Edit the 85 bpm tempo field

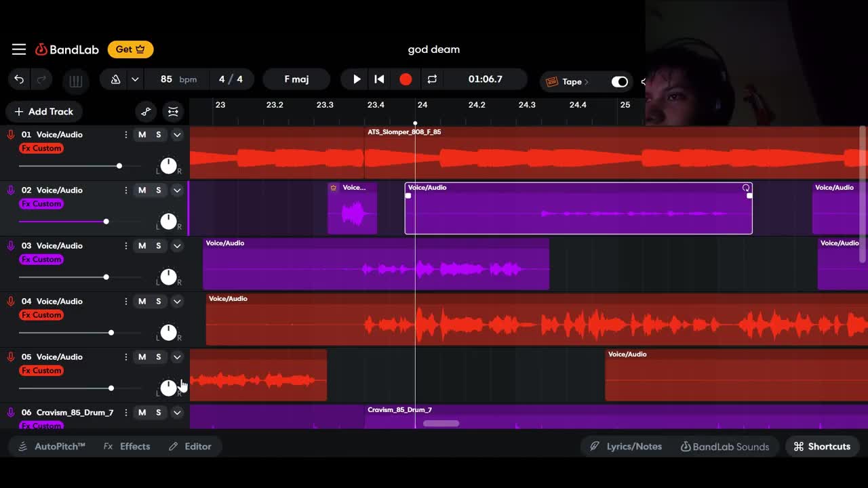point(178,79)
